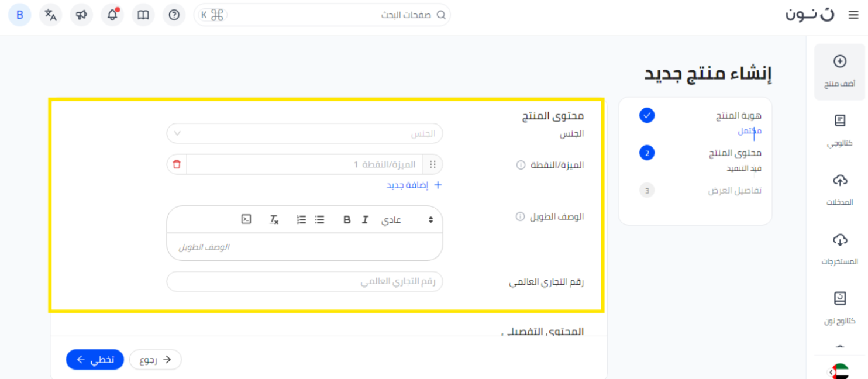Toggle bold formatting in description editor
Screen dimensions: 868x379
click(x=347, y=220)
